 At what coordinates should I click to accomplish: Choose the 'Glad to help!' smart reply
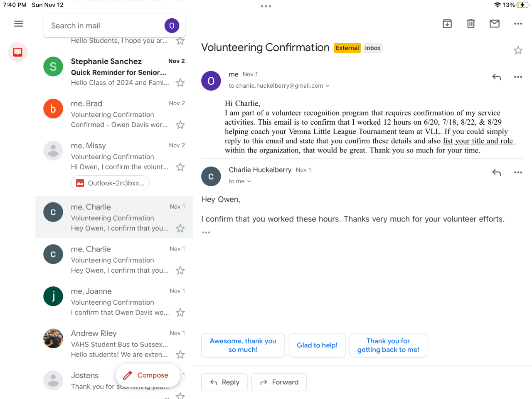click(x=317, y=345)
